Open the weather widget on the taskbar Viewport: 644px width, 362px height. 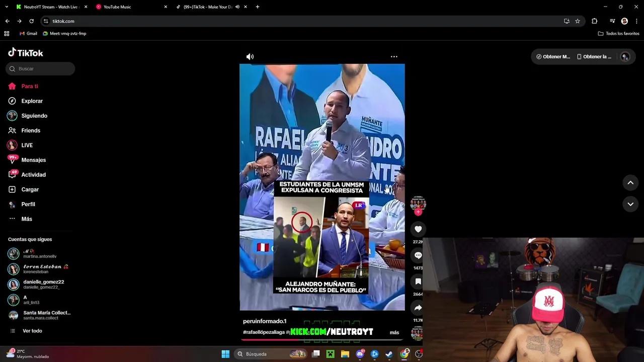tap(28, 354)
